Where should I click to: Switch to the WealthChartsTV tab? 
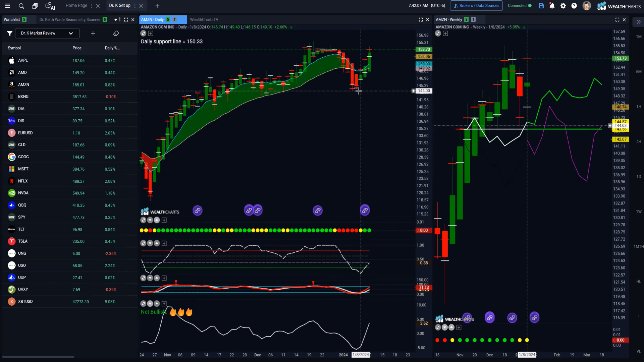click(204, 19)
